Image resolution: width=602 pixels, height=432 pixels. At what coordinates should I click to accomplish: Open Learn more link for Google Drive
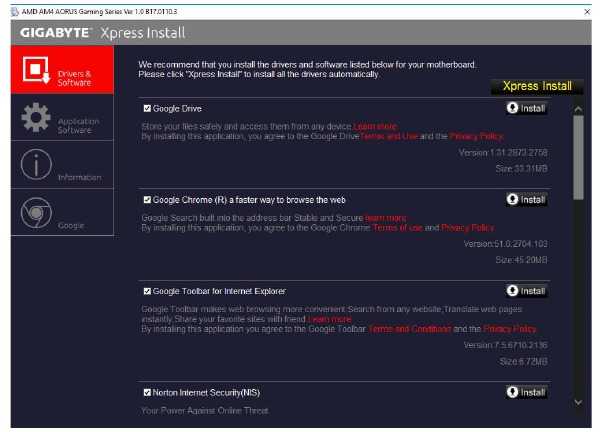click(375, 127)
